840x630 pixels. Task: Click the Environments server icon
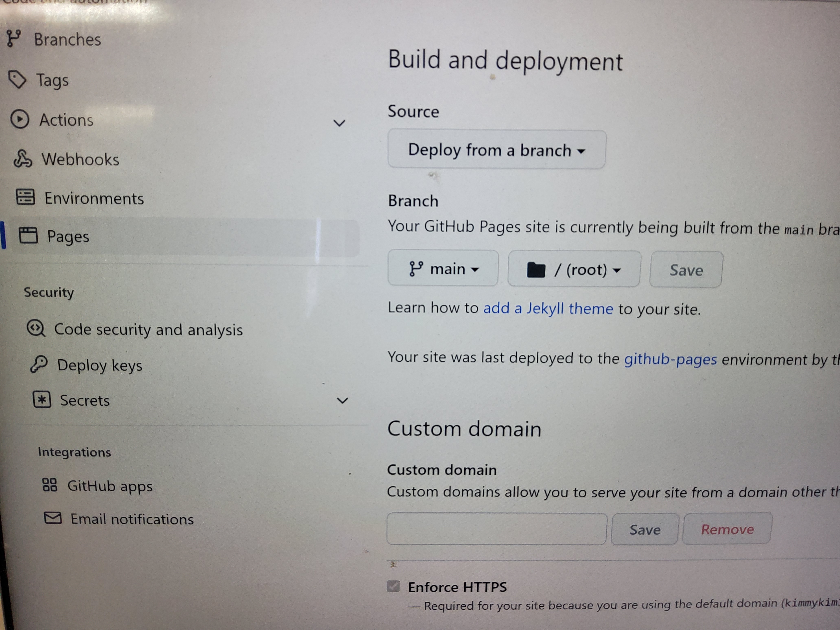point(25,197)
